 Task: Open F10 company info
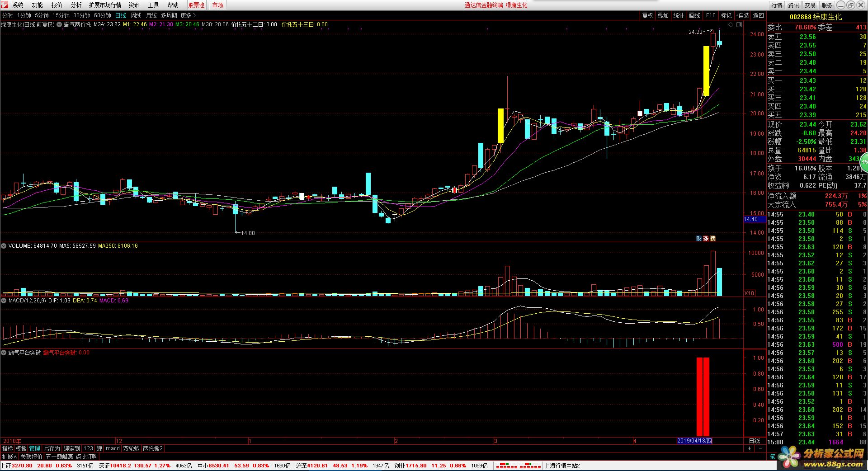(711, 15)
